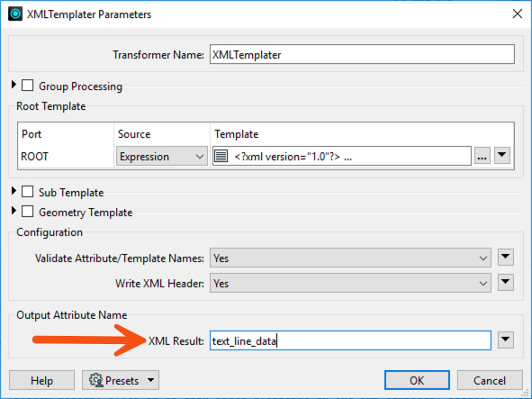
Task: Click the Help button
Action: (41, 380)
